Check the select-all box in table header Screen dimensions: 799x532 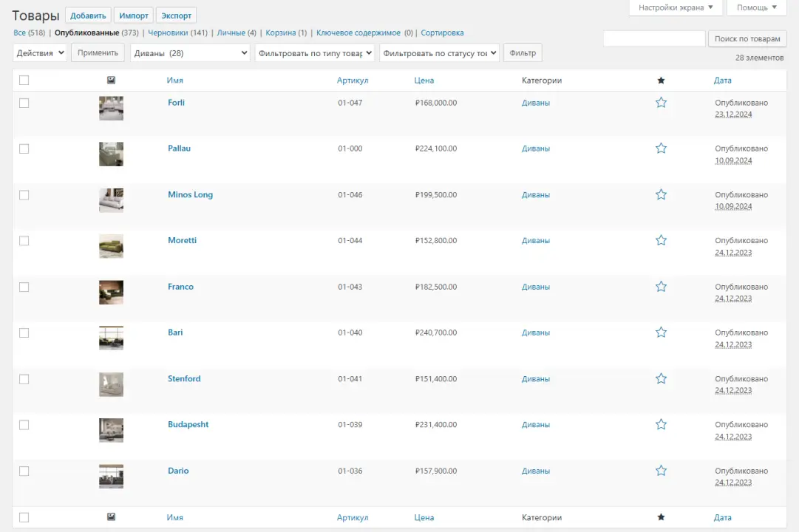point(24,80)
